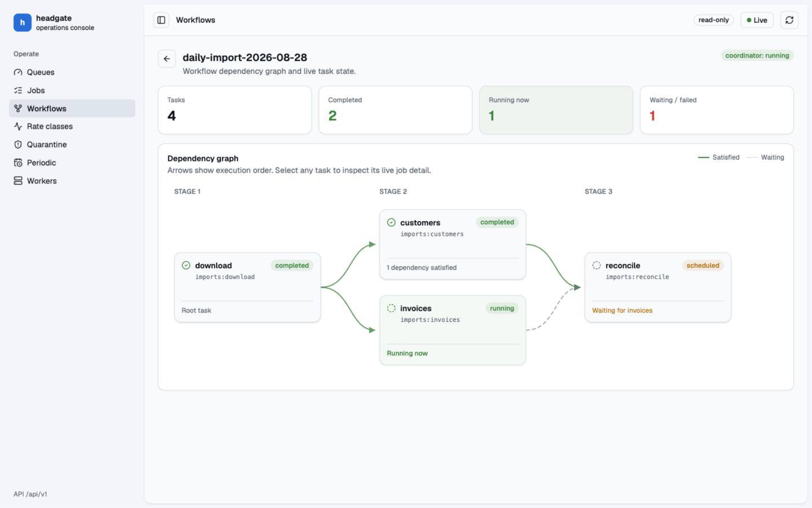Image resolution: width=812 pixels, height=508 pixels.
Task: Click the imports:reconcile text
Action: (637, 277)
